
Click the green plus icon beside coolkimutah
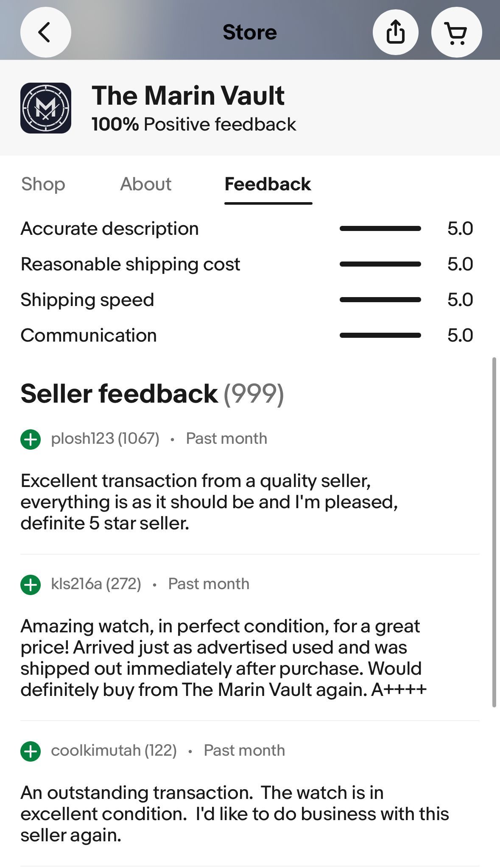(31, 750)
